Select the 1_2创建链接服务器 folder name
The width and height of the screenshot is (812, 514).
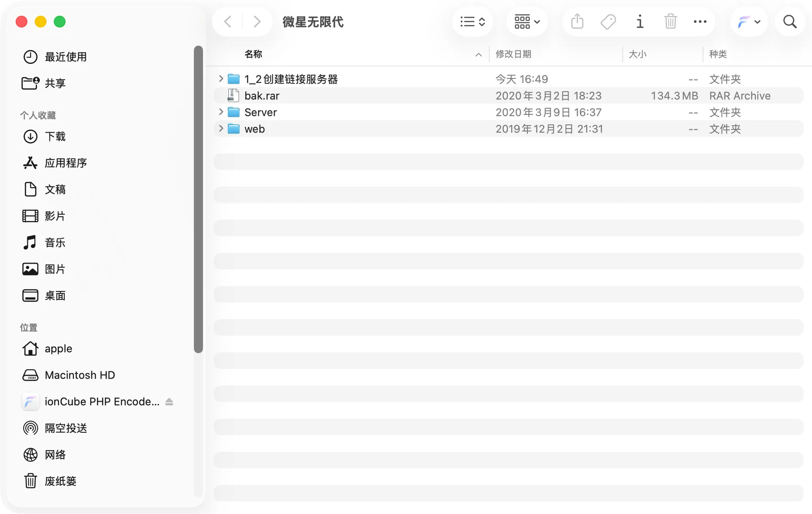pyautogui.click(x=291, y=79)
